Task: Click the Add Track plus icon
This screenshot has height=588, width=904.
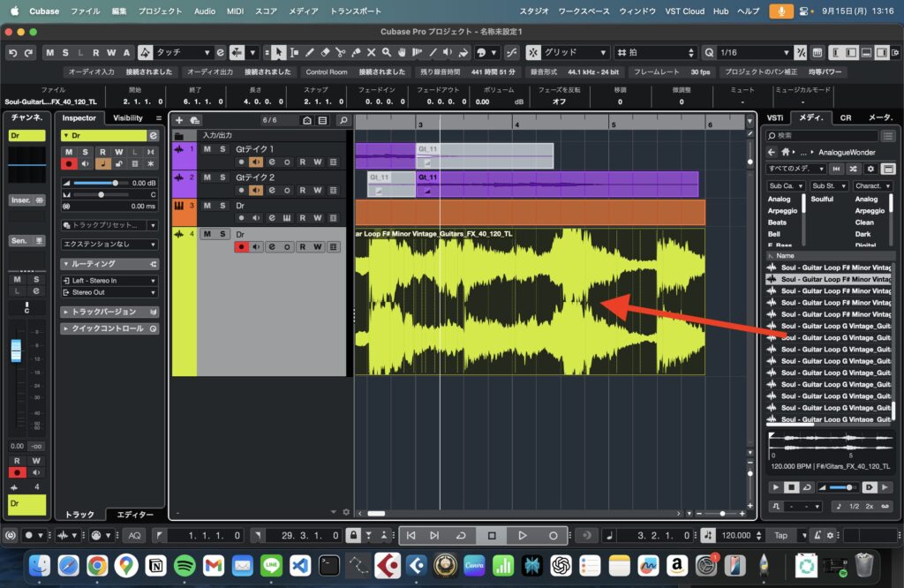Action: (x=179, y=120)
